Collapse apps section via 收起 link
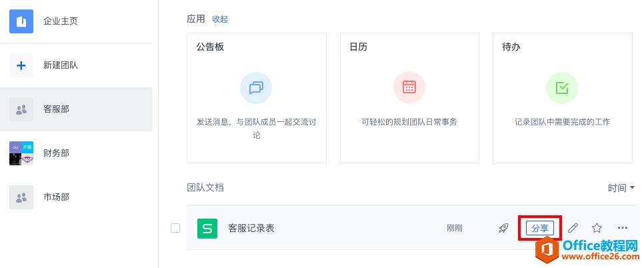The height and width of the screenshot is (268, 644). pos(220,19)
